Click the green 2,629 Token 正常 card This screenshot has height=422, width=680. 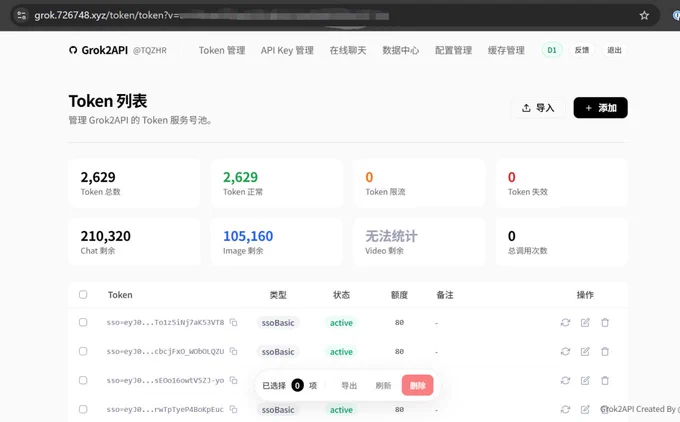click(x=277, y=183)
